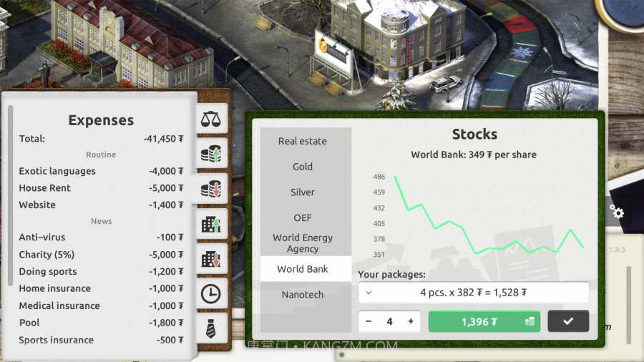Open the liabilities building icon with red arrow
644x362 pixels.
coord(211,259)
